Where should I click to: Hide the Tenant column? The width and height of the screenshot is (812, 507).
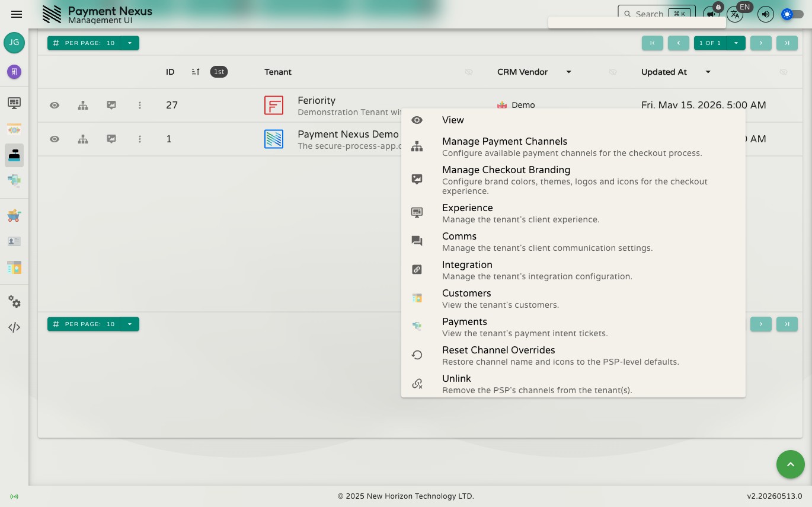point(469,72)
